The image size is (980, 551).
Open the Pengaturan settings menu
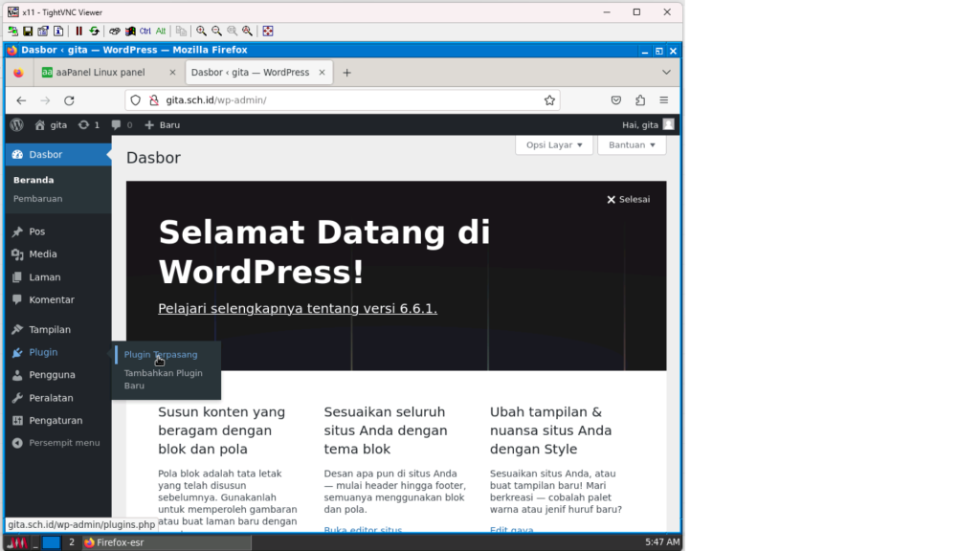(x=56, y=420)
